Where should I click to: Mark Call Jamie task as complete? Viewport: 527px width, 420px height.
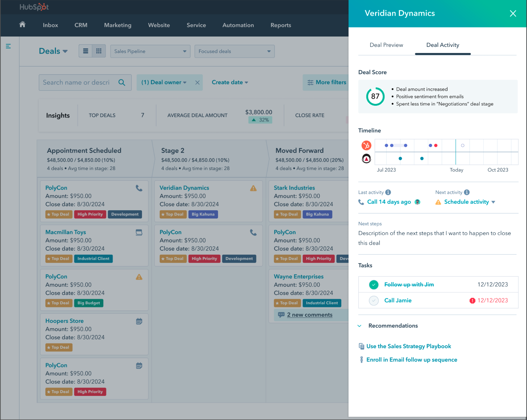tap(374, 301)
